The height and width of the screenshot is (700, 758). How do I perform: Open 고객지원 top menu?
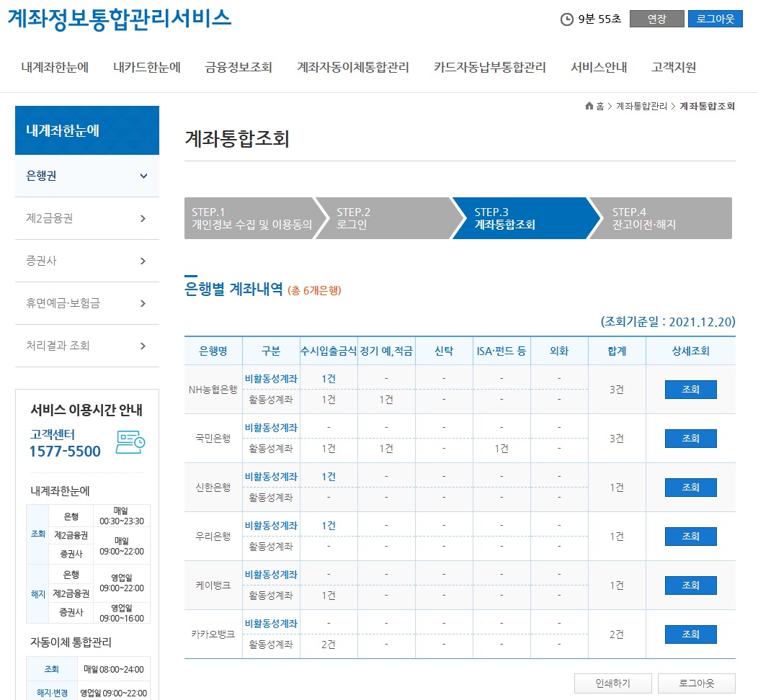[674, 67]
